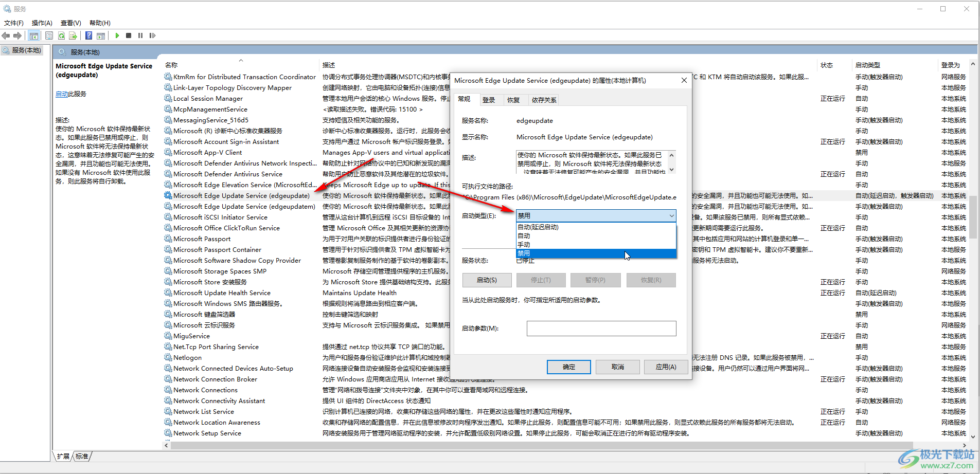Select the Network Setup Service row

pyautogui.click(x=207, y=433)
